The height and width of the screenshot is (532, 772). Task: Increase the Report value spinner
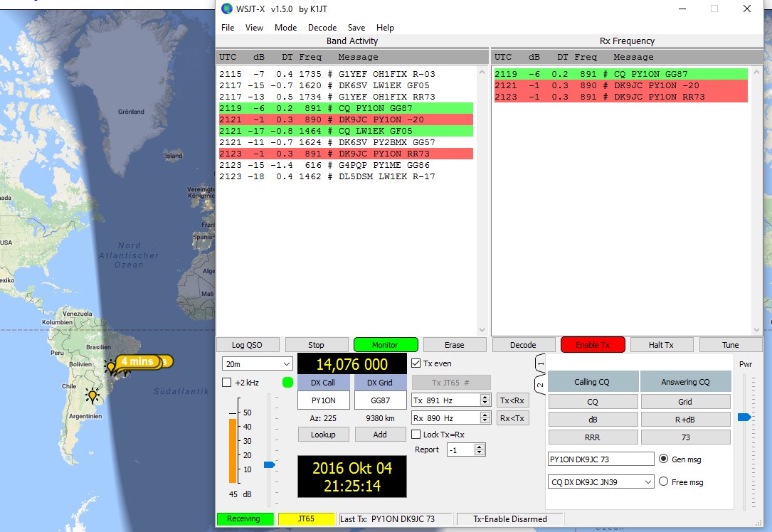pyautogui.click(x=480, y=447)
